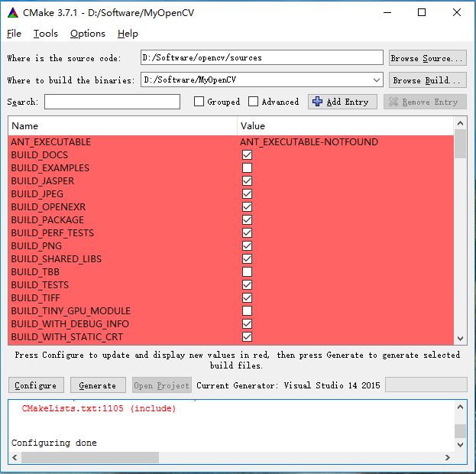This screenshot has height=474, width=476.
Task: Click the source code path field
Action: (261, 58)
